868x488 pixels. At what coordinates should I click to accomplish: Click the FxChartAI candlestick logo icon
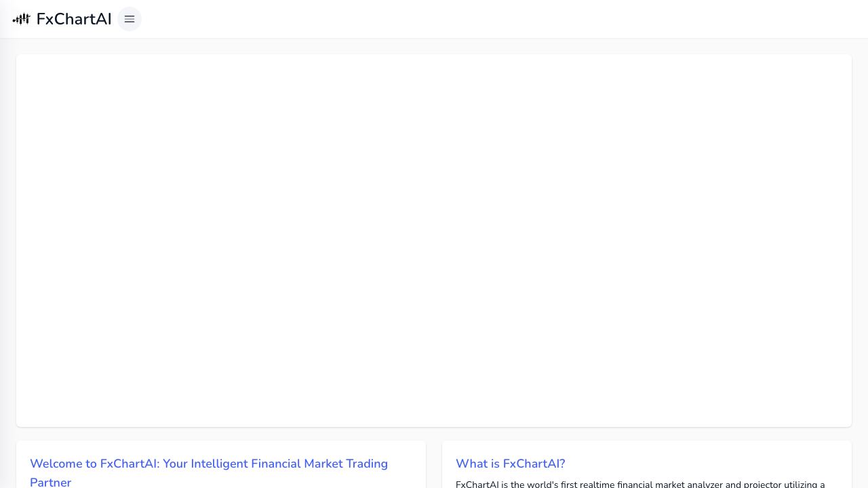21,19
